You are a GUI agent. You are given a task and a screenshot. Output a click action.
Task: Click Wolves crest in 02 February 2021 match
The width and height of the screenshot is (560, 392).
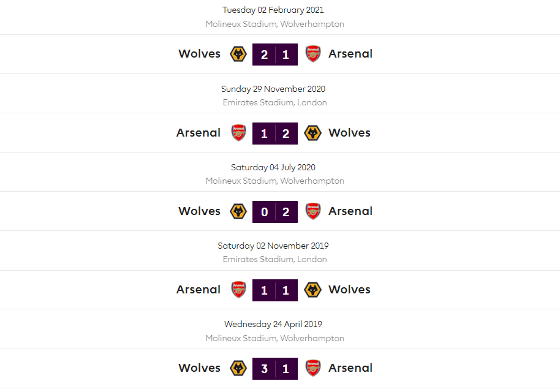238,54
